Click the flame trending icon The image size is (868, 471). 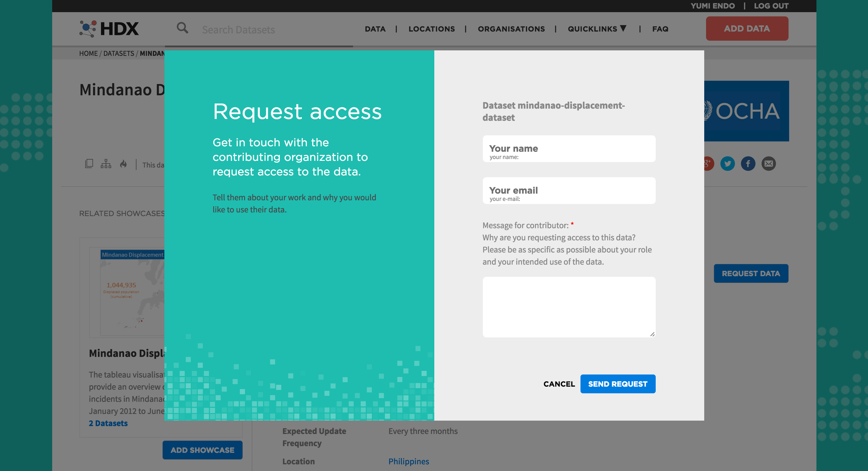(x=123, y=164)
